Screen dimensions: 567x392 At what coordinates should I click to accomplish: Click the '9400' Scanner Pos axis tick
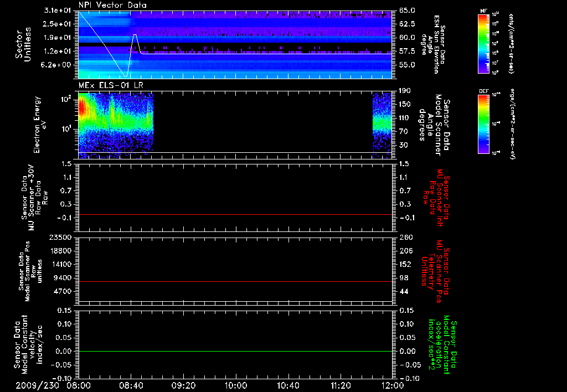point(63,278)
